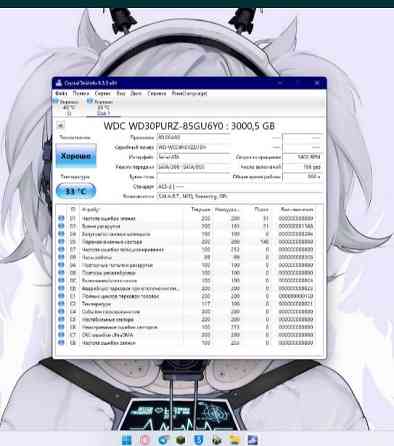Click status icon for 01 Частота ошибок чтения
The height and width of the screenshot is (446, 394).
pyautogui.click(x=61, y=218)
